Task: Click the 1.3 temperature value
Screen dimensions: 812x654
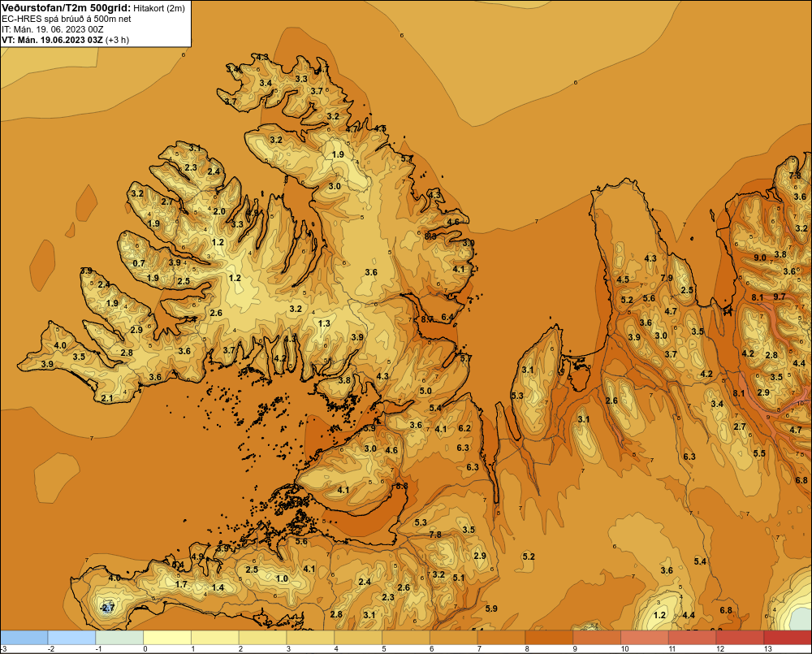Action: [x=324, y=323]
